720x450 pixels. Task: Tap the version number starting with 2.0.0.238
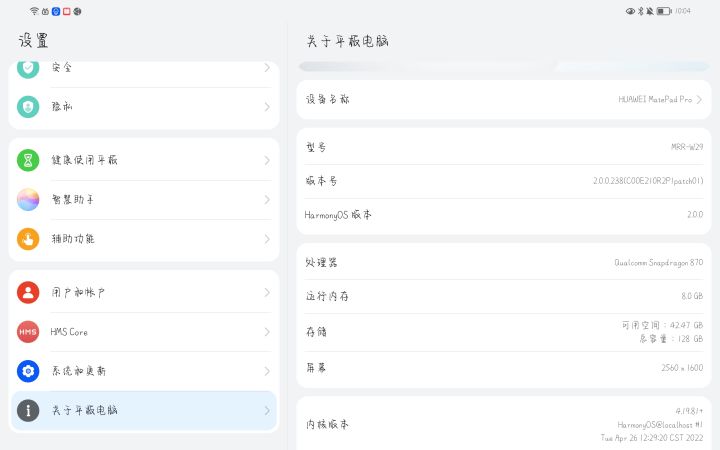coord(648,181)
